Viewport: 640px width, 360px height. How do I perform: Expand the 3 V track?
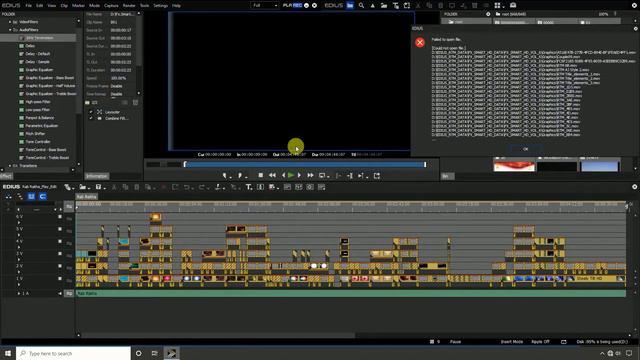point(19,260)
